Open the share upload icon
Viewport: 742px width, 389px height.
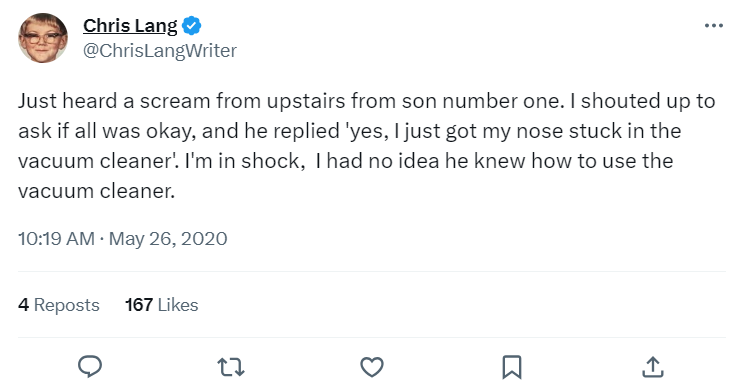click(653, 367)
